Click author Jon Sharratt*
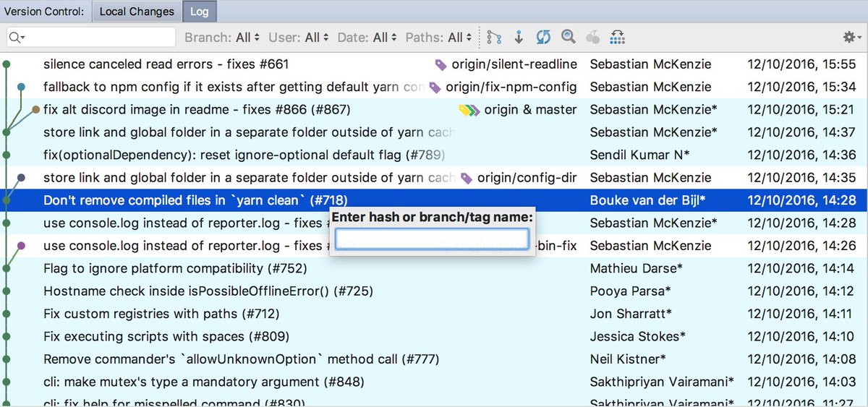868x407 pixels. (x=631, y=314)
